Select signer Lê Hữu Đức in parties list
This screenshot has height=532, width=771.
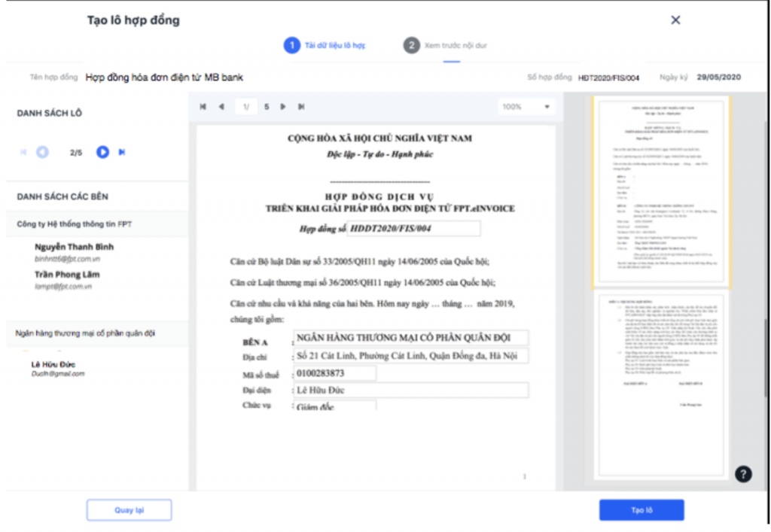coord(53,364)
